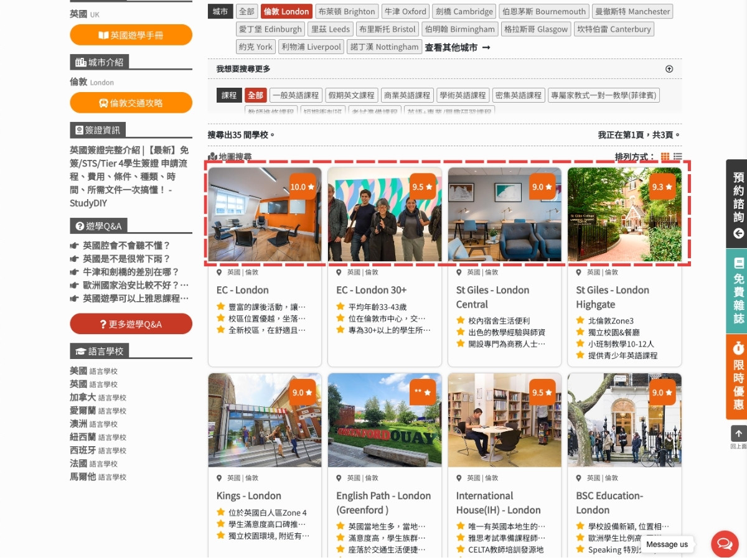747x560 pixels.
Task: Open 紐西蘭 語言學校 sidebar link
Action: click(x=98, y=437)
